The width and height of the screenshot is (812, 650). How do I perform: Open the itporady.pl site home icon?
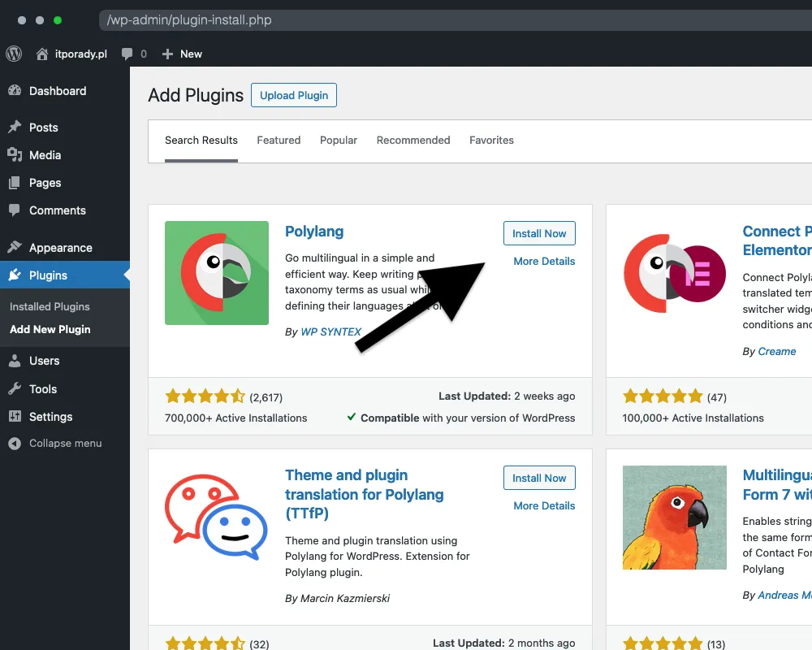42,54
